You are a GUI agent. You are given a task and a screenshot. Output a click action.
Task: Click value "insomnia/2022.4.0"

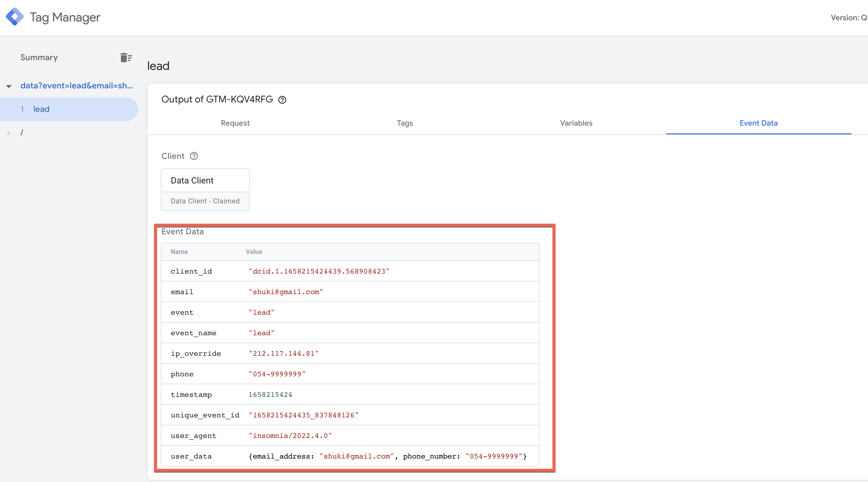point(290,436)
